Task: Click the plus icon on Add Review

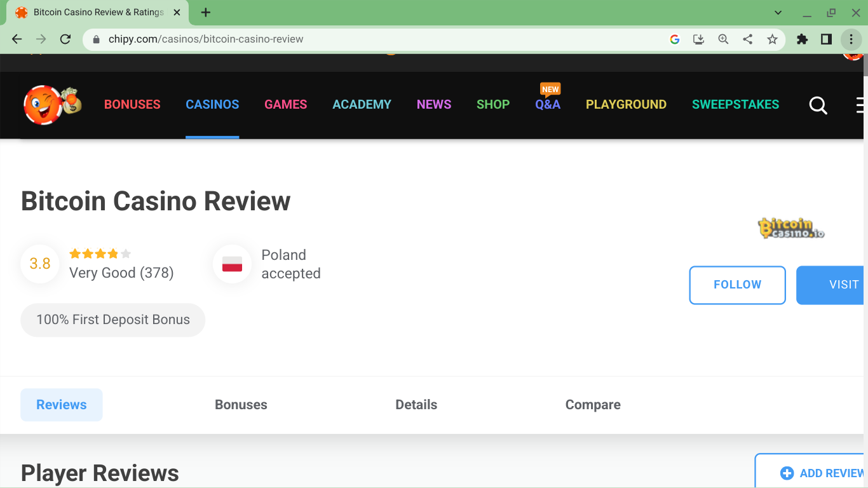Action: [787, 473]
